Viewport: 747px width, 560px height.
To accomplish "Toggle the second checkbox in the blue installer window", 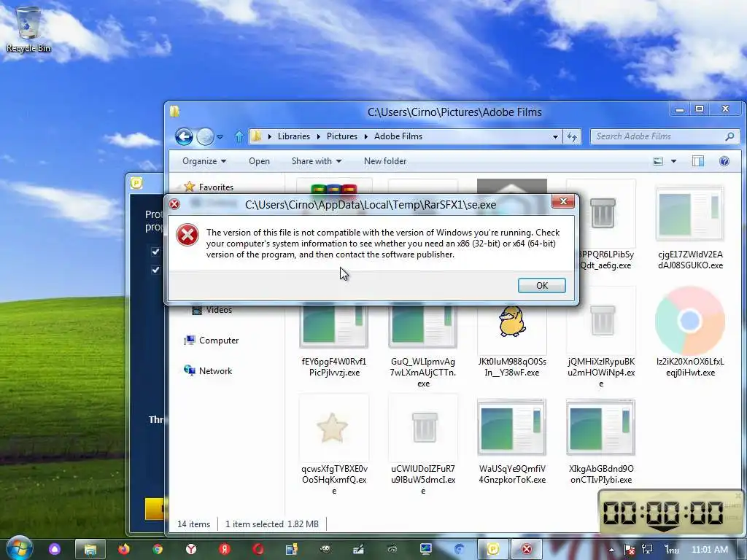I will point(155,270).
